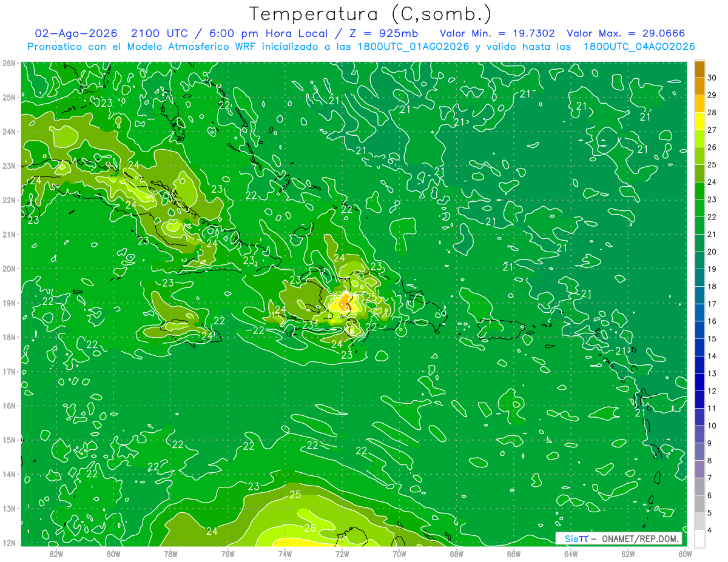Click the latitude axis label "24N"

[9, 132]
